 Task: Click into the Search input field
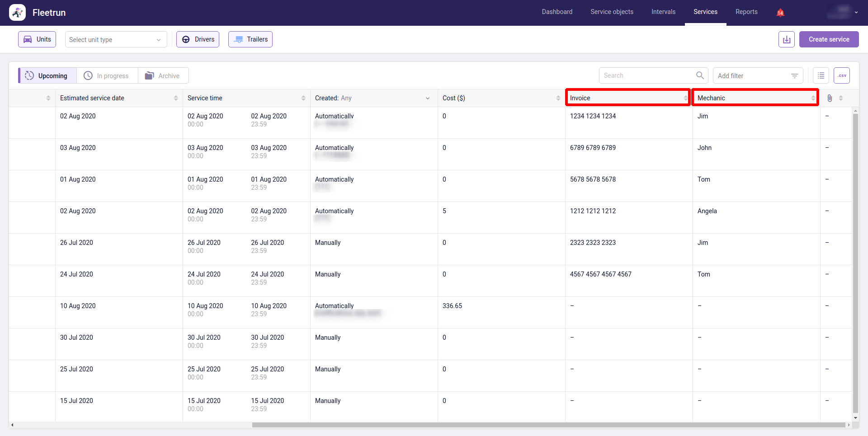pos(646,75)
